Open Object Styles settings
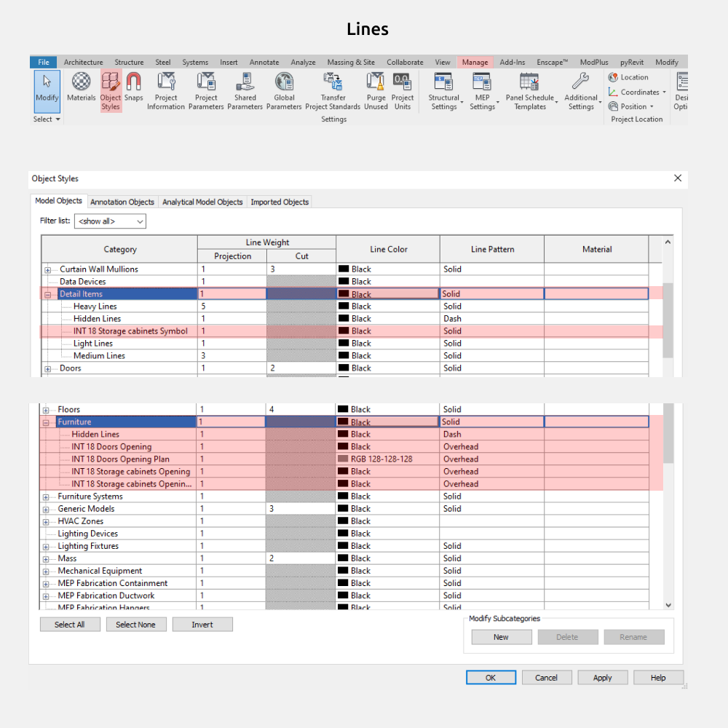The width and height of the screenshot is (728, 728). tap(111, 91)
